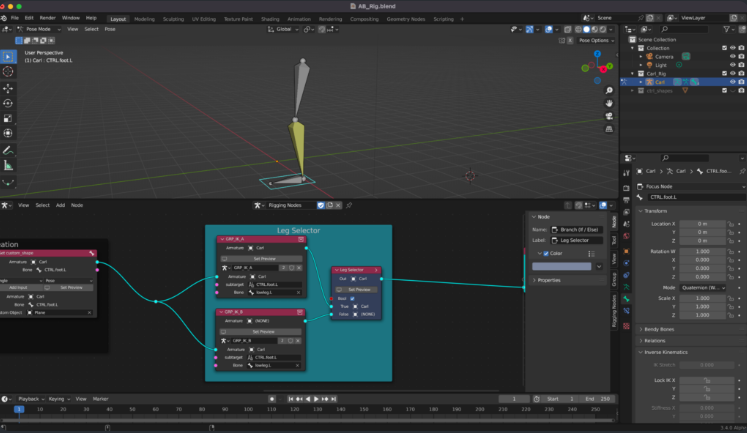Click the pan hand viewport icon

[x=609, y=102]
